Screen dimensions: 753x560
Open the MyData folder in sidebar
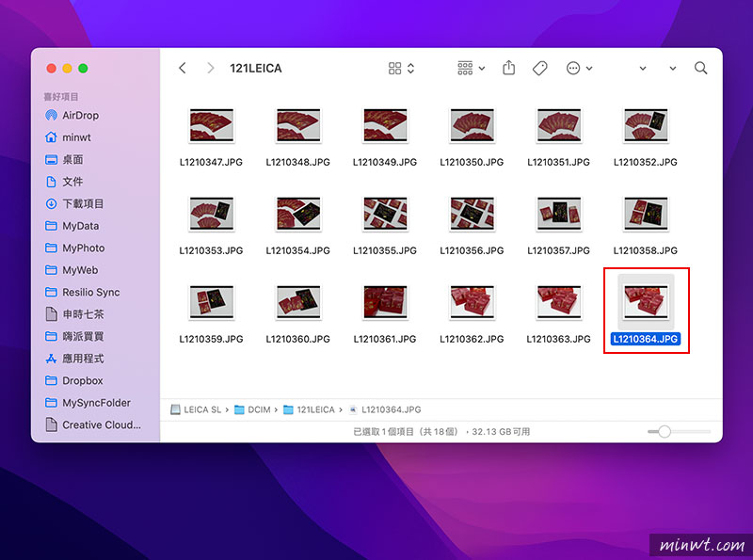(72, 226)
